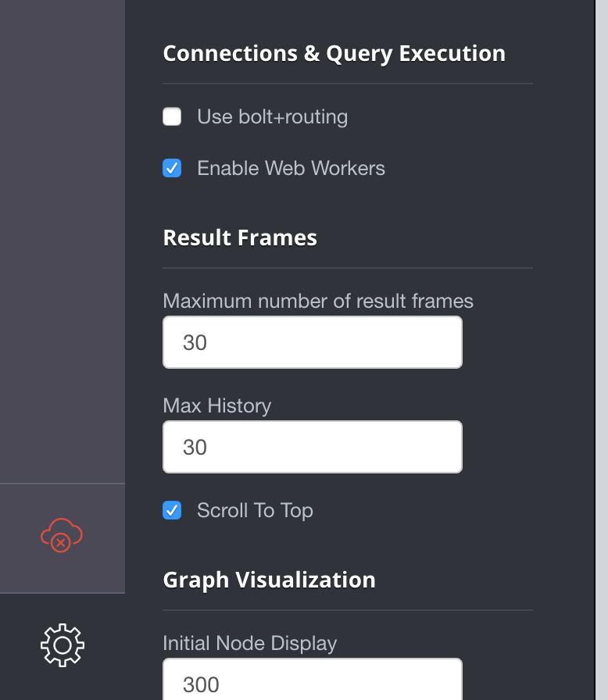This screenshot has height=700, width=608.
Task: Select the Result Frames heading
Action: 240,237
